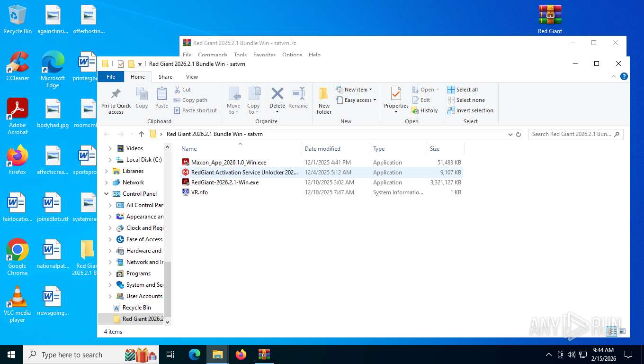
Task: Expand the Programs tree node
Action: click(110, 273)
